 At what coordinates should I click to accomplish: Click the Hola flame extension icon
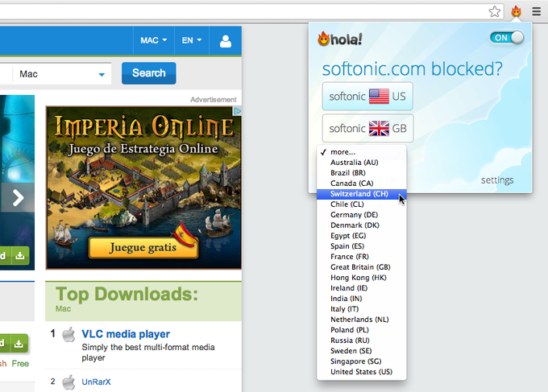(x=516, y=12)
